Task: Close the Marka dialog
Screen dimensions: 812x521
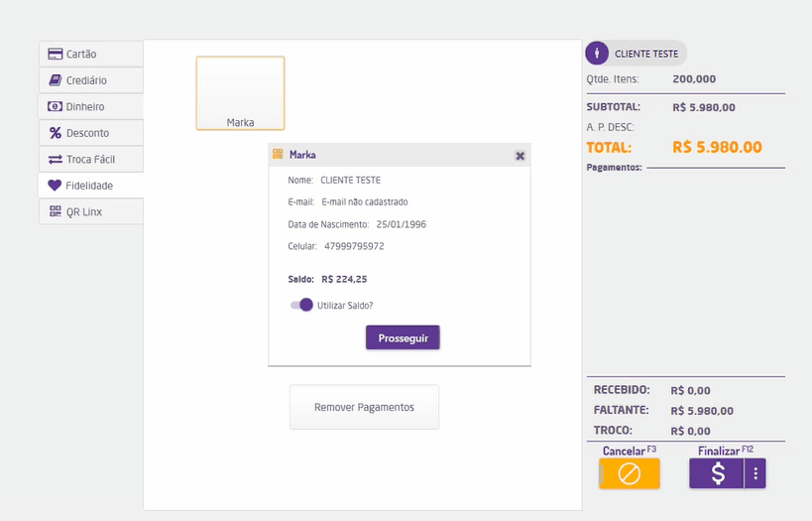Action: click(520, 156)
